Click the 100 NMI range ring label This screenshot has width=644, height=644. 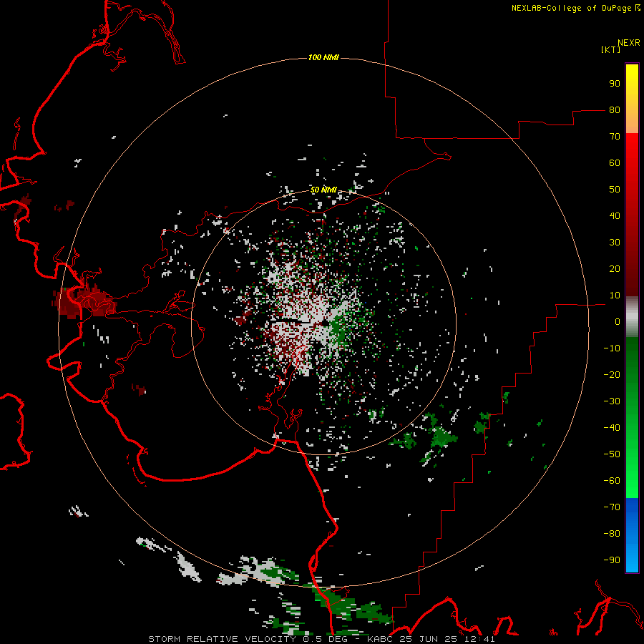pos(323,57)
